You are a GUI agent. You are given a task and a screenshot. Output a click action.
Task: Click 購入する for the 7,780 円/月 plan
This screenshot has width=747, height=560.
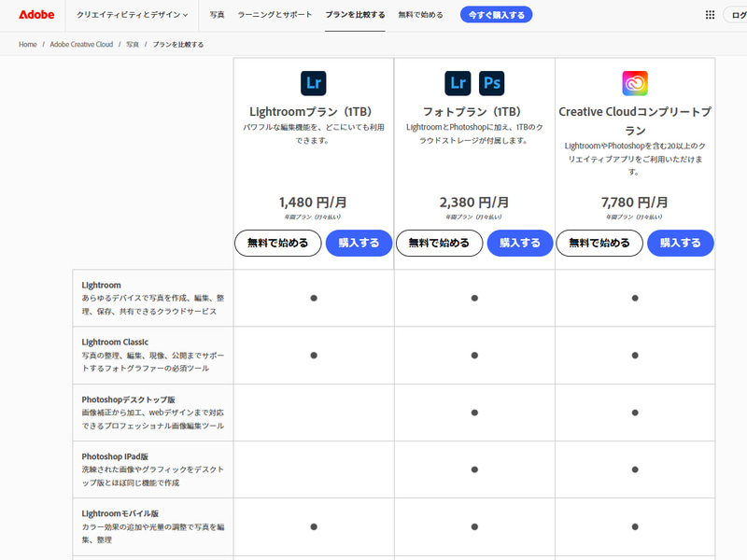coord(681,243)
